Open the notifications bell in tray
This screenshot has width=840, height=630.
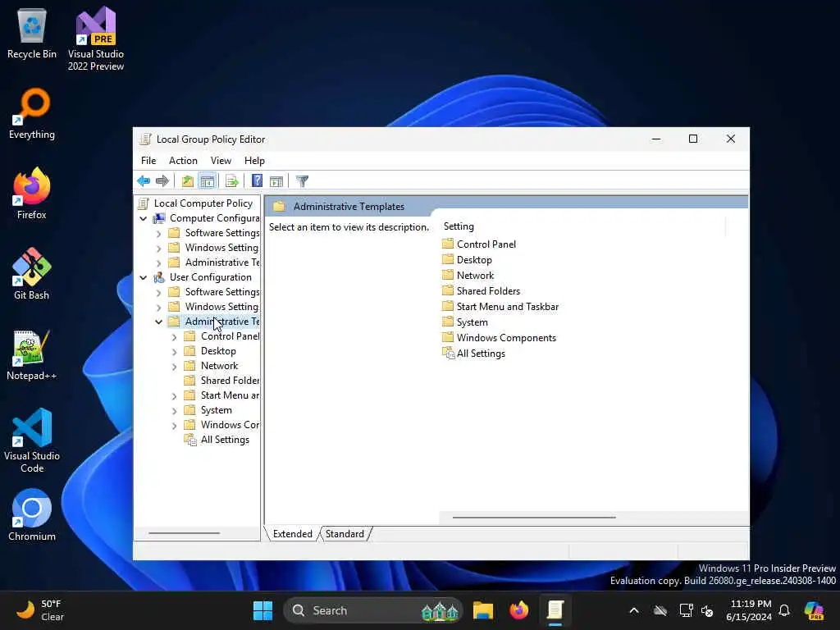coord(784,610)
